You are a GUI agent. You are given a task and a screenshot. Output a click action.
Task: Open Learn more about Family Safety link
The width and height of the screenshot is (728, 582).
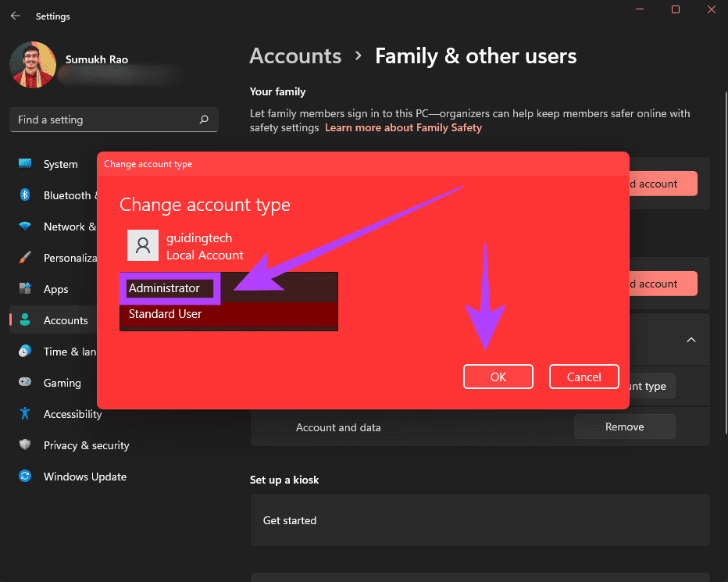point(403,127)
